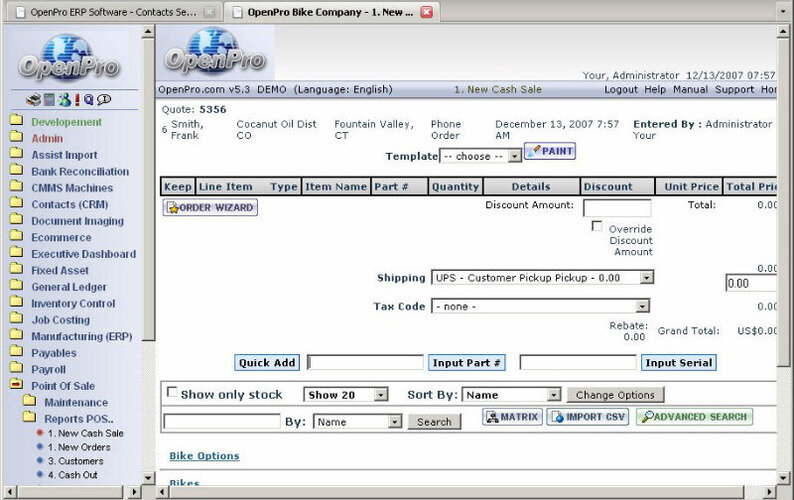This screenshot has height=500, width=794.
Task: Follow the Bike Options link
Action: [x=204, y=456]
